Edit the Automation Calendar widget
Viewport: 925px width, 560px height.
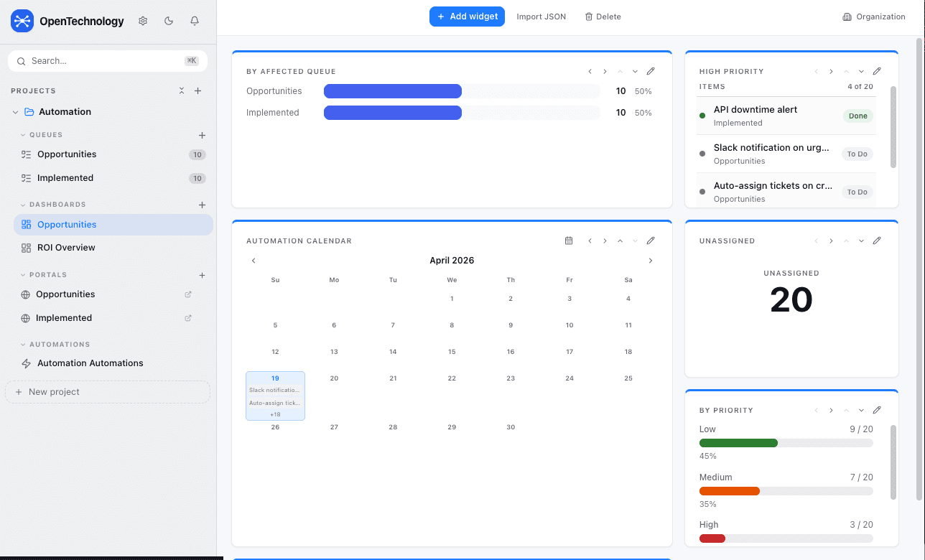click(651, 241)
